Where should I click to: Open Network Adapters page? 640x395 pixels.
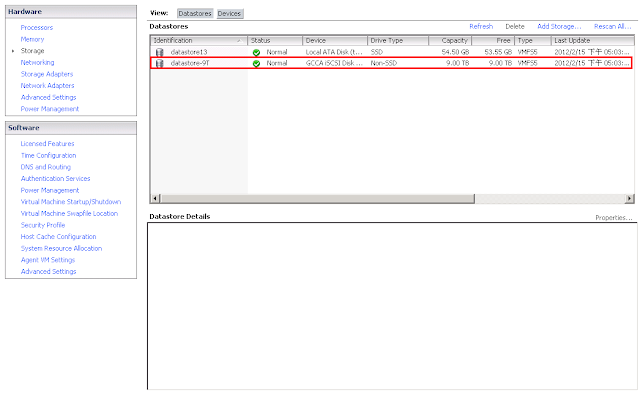47,86
